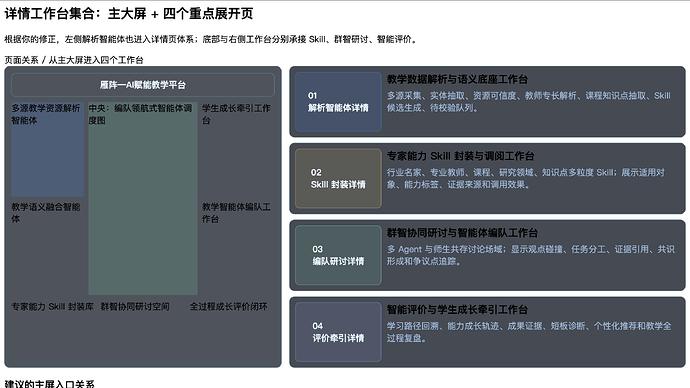
Task: Click the description starting 行业名家、专业教师
Action: tap(526, 178)
